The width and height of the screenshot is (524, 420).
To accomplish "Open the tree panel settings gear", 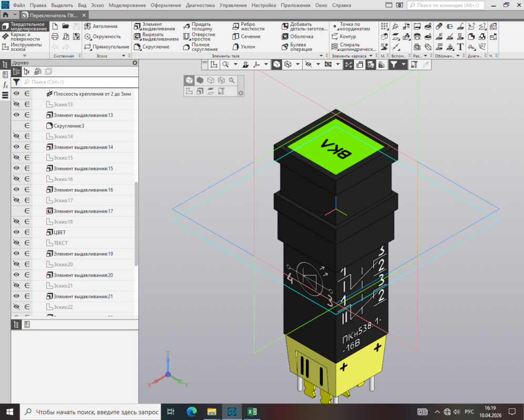I will (135, 62).
